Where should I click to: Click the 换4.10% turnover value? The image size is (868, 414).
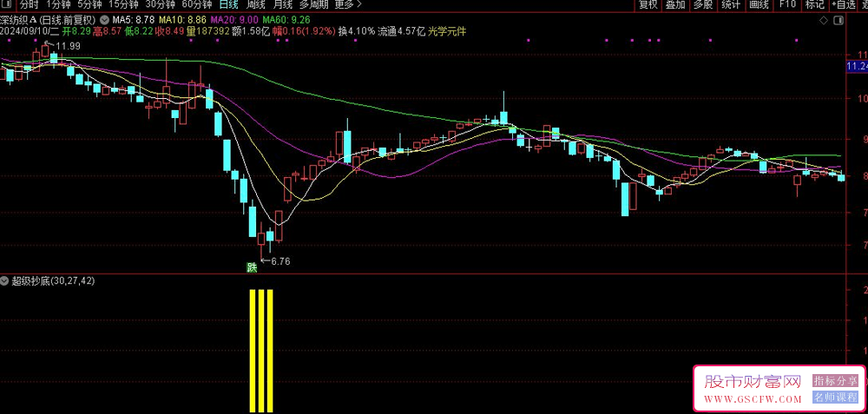pyautogui.click(x=357, y=31)
